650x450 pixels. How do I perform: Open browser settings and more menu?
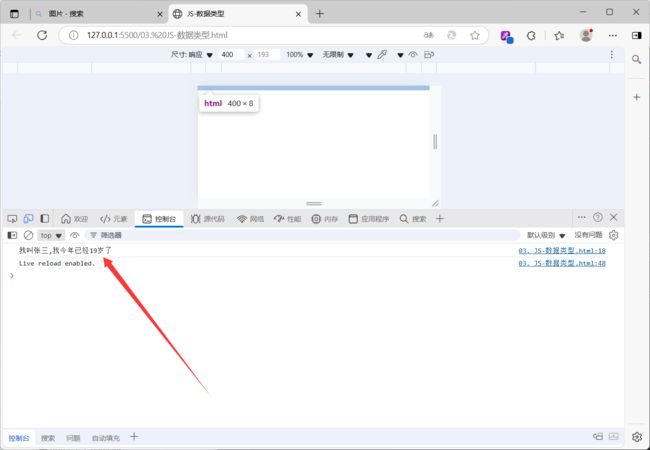613,36
